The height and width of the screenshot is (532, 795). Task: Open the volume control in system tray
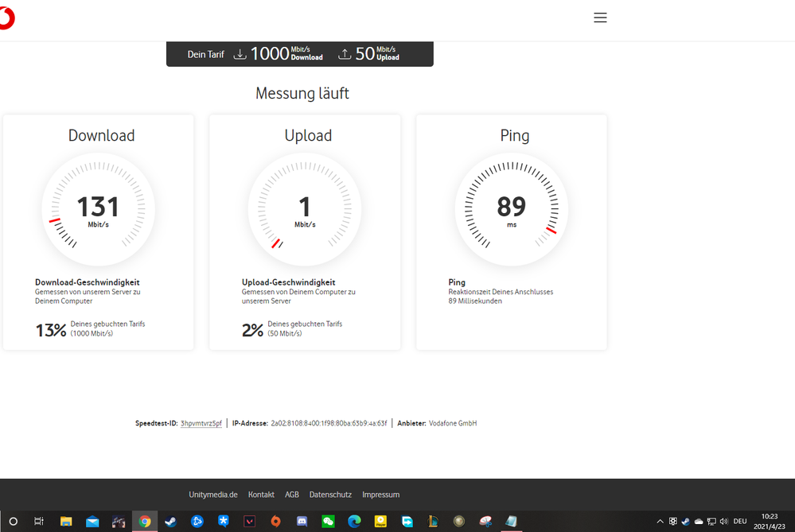click(724, 522)
